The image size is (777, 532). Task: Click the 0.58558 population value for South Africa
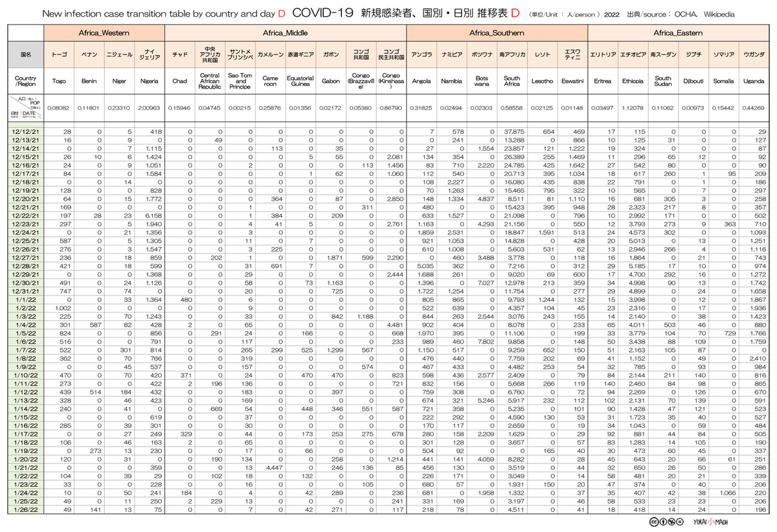[512, 108]
